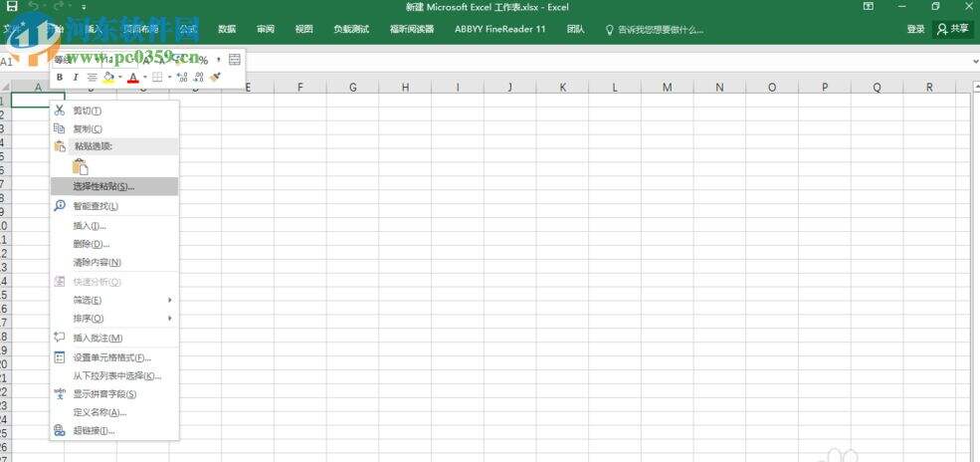Choose 智能查找(L) from context menu

pyautogui.click(x=114, y=206)
